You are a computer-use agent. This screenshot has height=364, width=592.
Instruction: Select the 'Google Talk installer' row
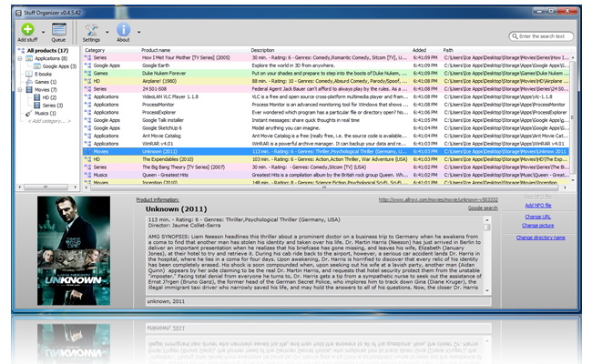(326, 120)
